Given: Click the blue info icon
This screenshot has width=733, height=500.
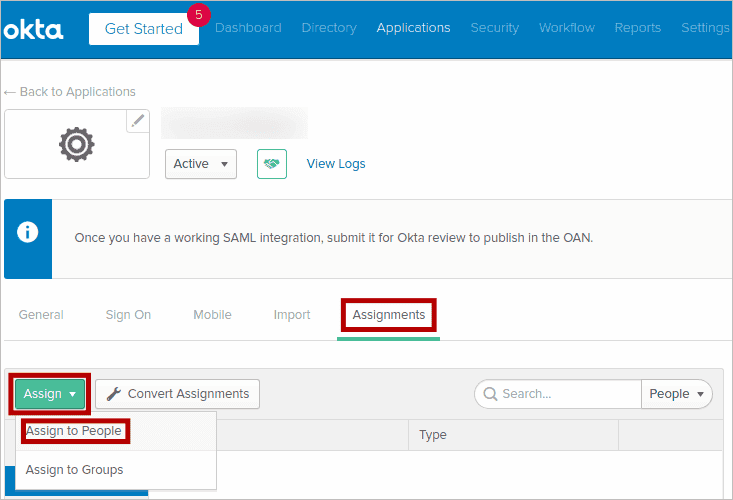Looking at the screenshot, I should (x=28, y=233).
